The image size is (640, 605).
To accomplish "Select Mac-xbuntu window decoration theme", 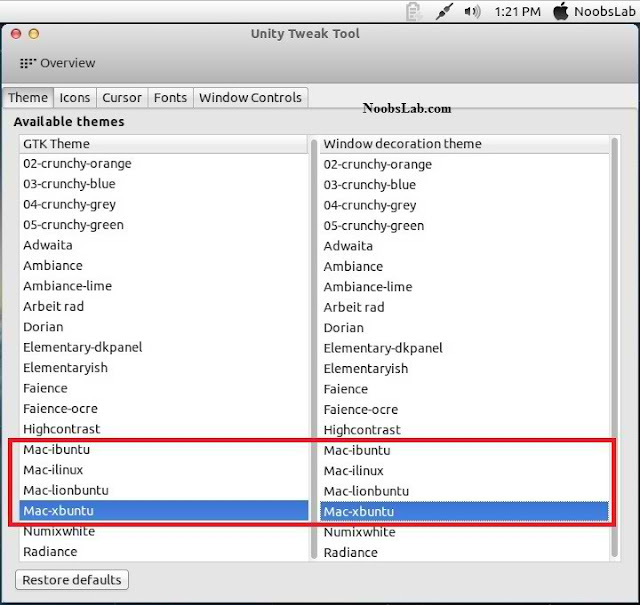I will click(464, 512).
